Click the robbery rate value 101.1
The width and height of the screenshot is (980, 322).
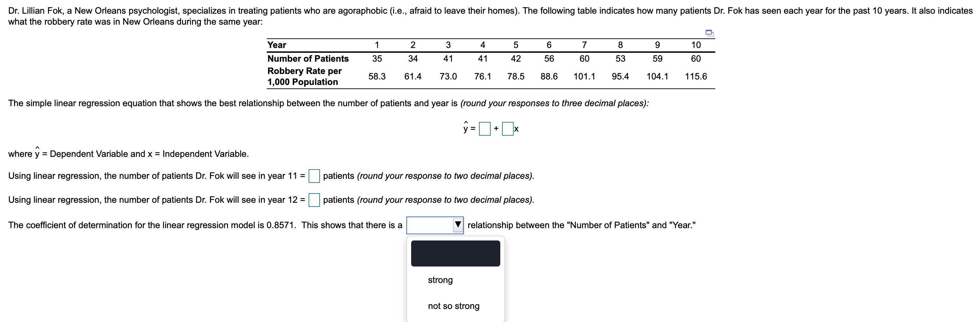click(584, 76)
